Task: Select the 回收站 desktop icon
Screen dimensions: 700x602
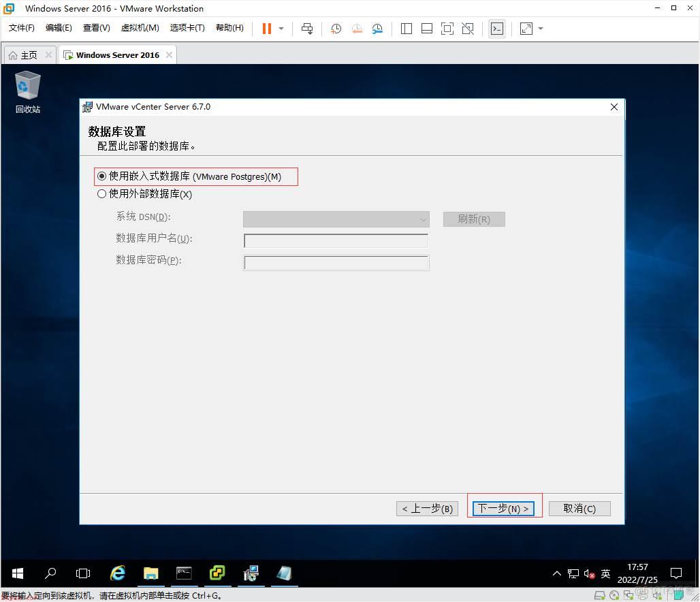Action: click(x=28, y=93)
